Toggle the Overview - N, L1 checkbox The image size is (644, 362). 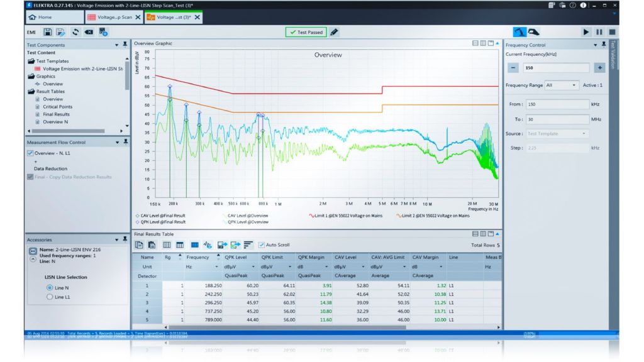click(30, 153)
